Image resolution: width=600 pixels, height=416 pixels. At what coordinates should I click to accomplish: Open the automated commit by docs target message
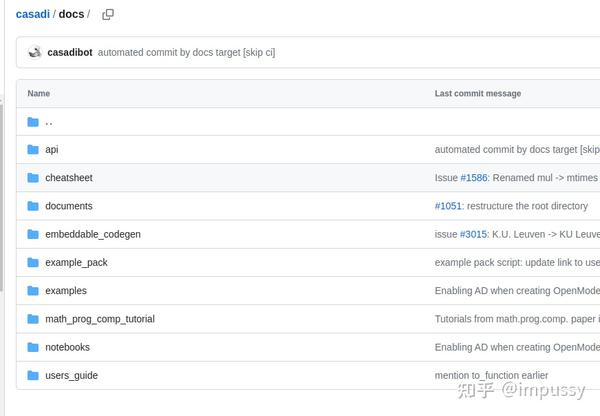pos(186,52)
